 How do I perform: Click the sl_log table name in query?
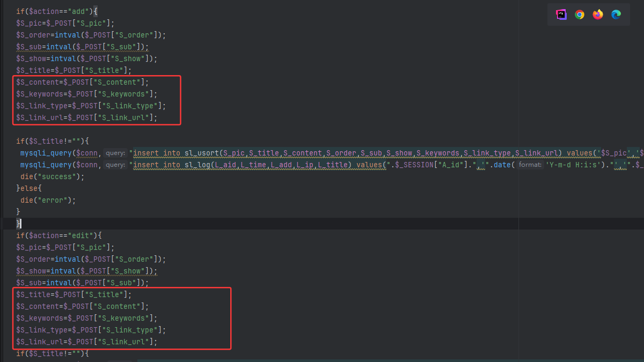coord(197,165)
